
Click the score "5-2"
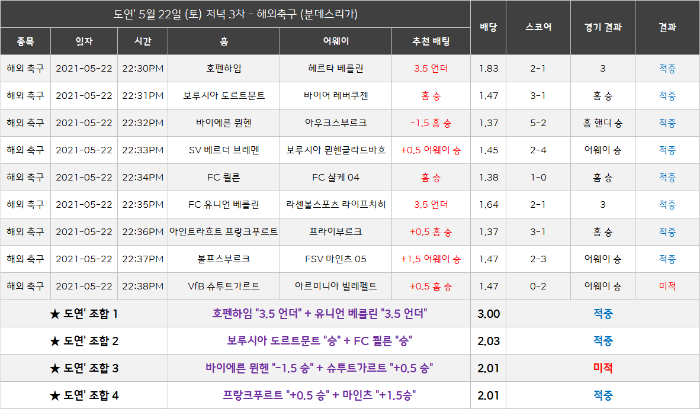[538, 123]
